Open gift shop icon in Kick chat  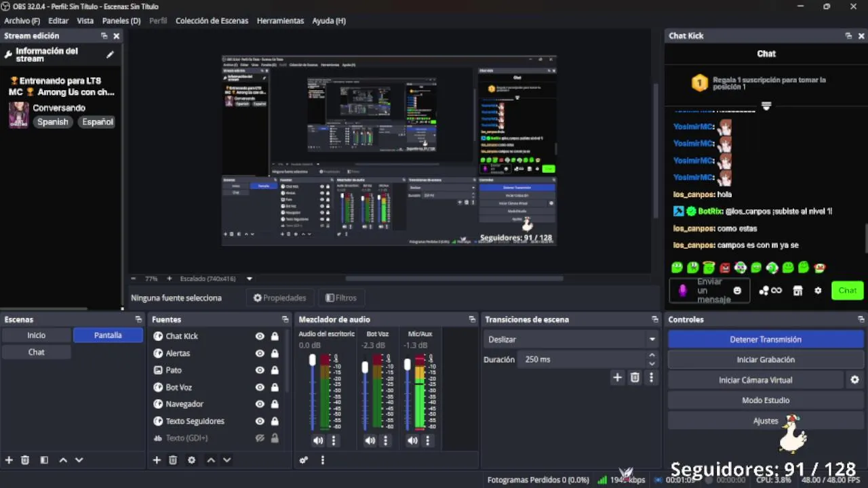(x=797, y=291)
